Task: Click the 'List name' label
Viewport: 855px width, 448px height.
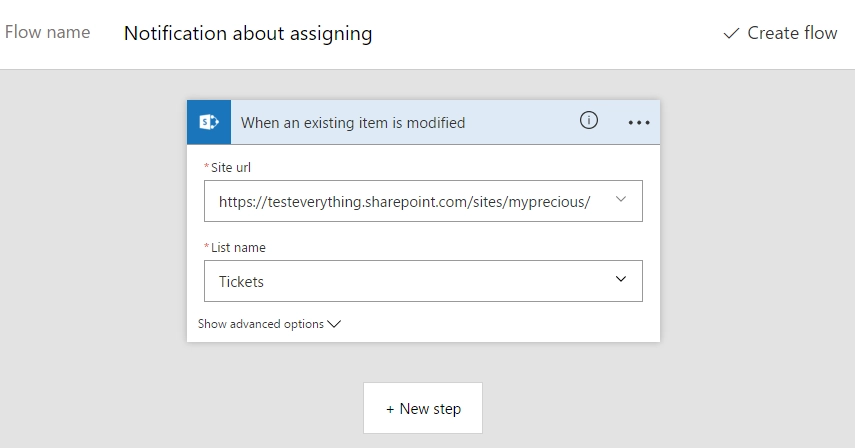Action: 238,247
